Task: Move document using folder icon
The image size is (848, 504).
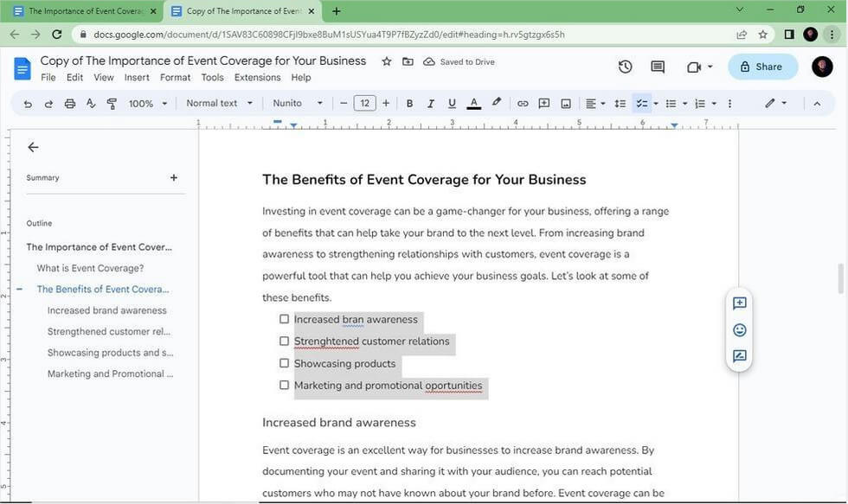Action: [x=408, y=61]
